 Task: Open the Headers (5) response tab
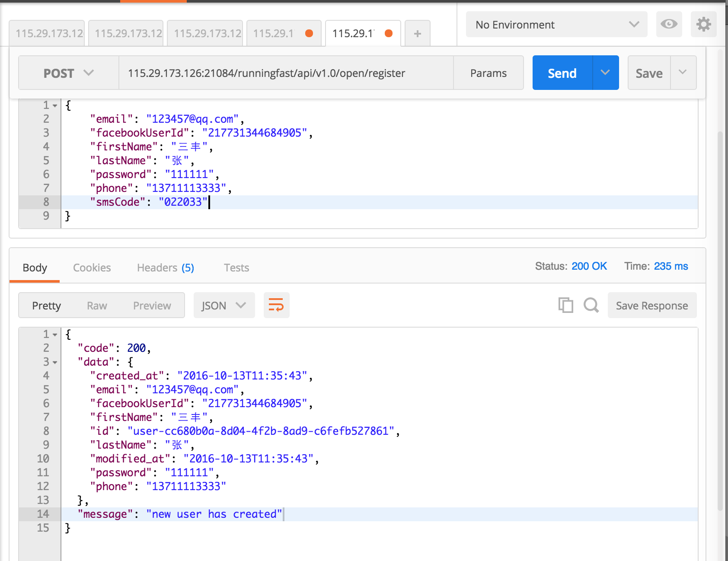[165, 268]
